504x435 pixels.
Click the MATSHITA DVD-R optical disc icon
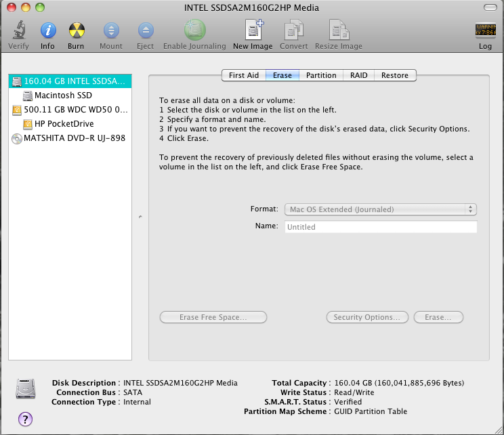tap(17, 139)
